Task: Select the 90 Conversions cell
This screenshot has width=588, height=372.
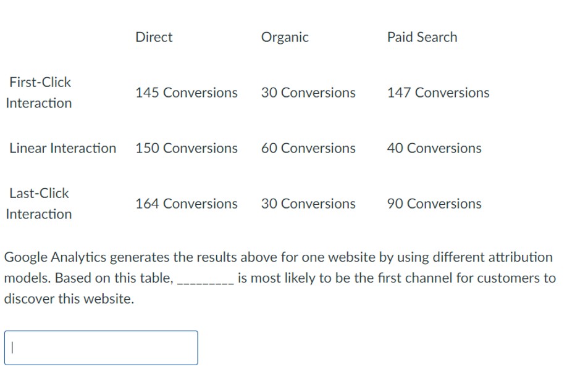Action: (434, 204)
